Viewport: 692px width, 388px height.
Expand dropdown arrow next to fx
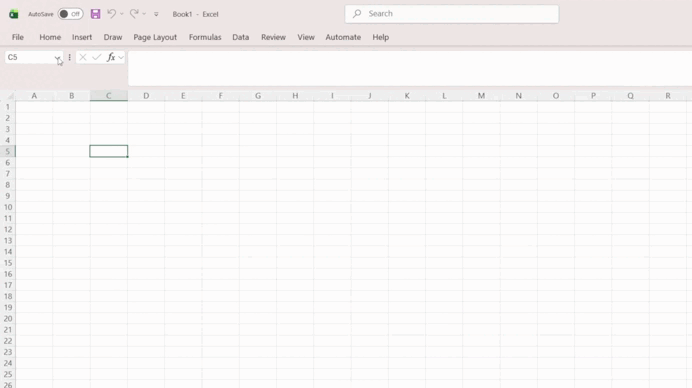pyautogui.click(x=121, y=57)
